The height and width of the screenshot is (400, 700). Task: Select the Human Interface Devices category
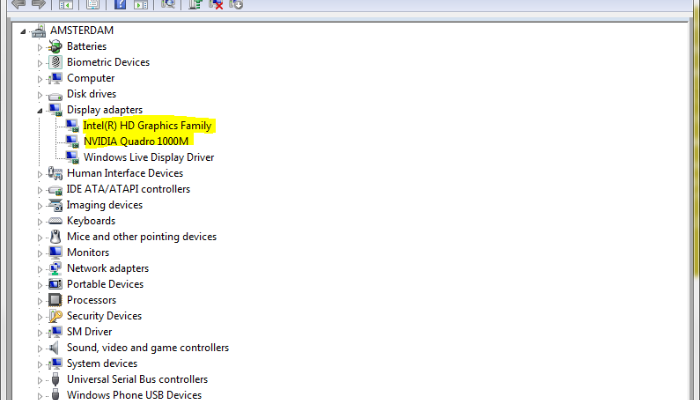(x=124, y=173)
